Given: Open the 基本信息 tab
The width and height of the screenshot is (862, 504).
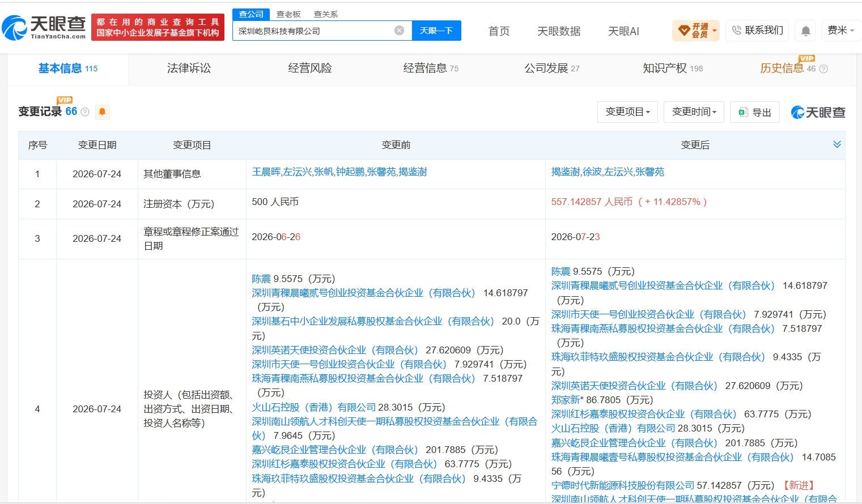Looking at the screenshot, I should pyautogui.click(x=68, y=69).
